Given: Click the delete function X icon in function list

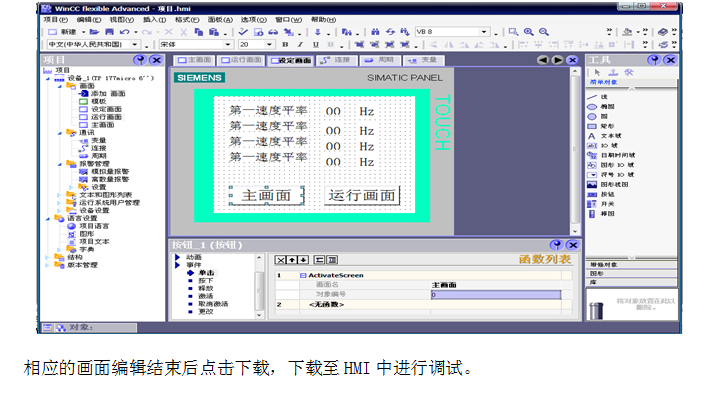Looking at the screenshot, I should (x=281, y=260).
